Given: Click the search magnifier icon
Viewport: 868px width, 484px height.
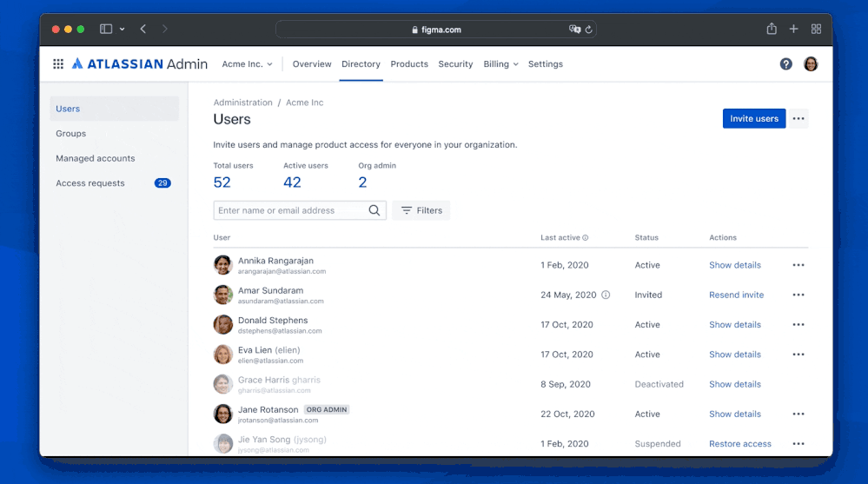Looking at the screenshot, I should [x=374, y=210].
